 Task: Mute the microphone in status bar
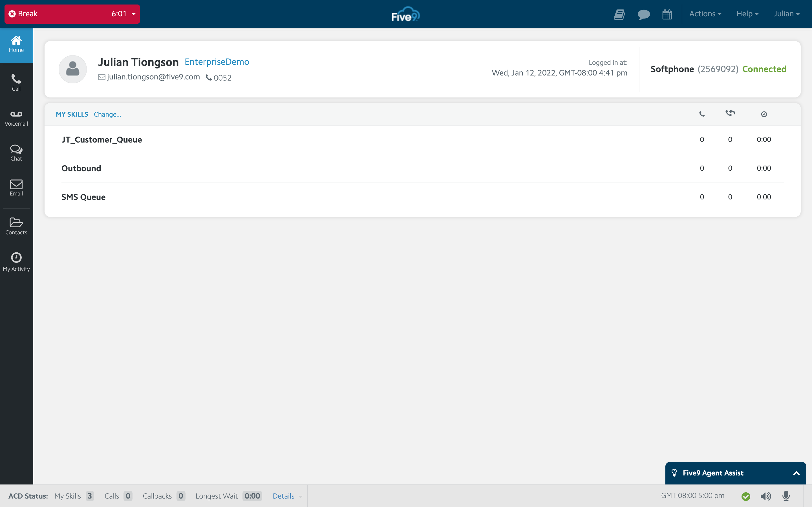[x=786, y=496]
